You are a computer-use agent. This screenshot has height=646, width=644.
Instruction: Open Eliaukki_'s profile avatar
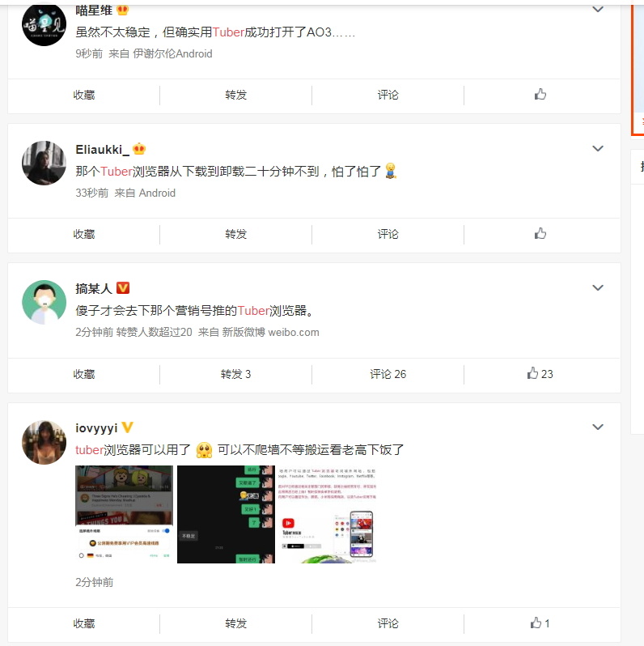pos(44,164)
